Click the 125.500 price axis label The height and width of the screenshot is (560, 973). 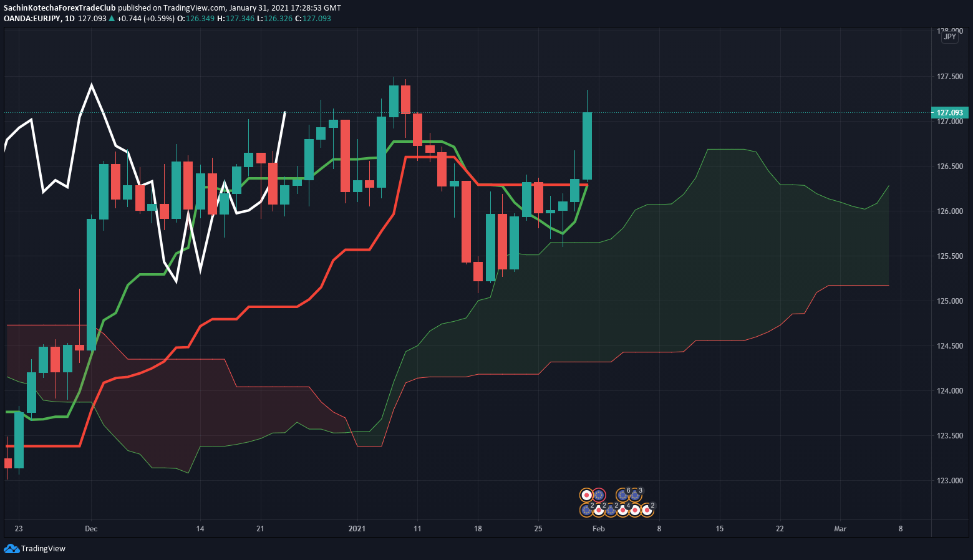coord(950,256)
